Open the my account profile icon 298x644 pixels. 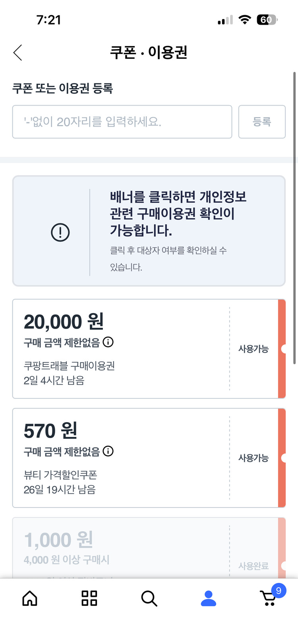click(208, 598)
